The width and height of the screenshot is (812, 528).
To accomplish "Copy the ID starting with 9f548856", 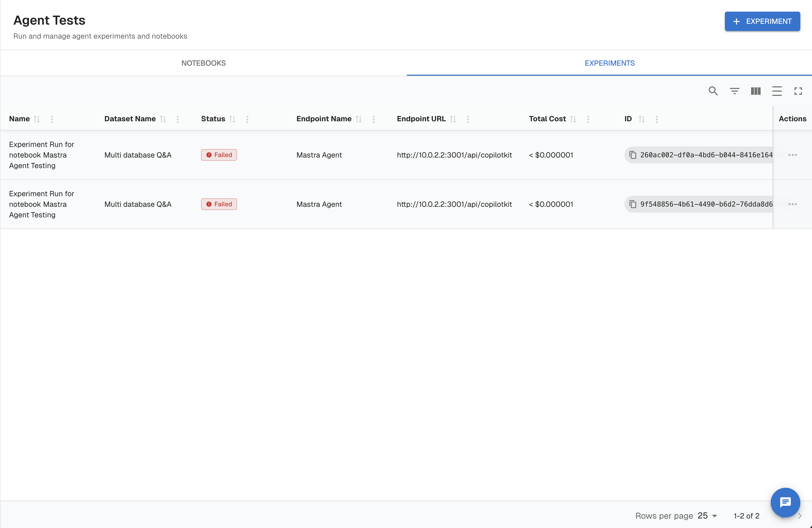I will (633, 204).
